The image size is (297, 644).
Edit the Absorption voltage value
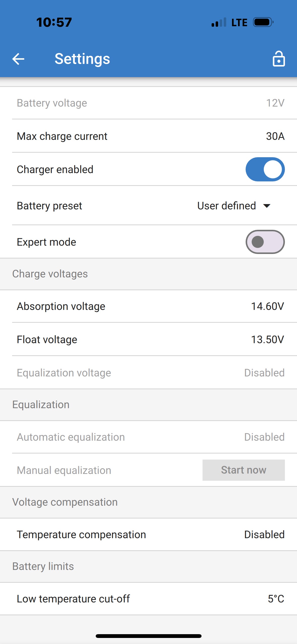[x=267, y=306]
